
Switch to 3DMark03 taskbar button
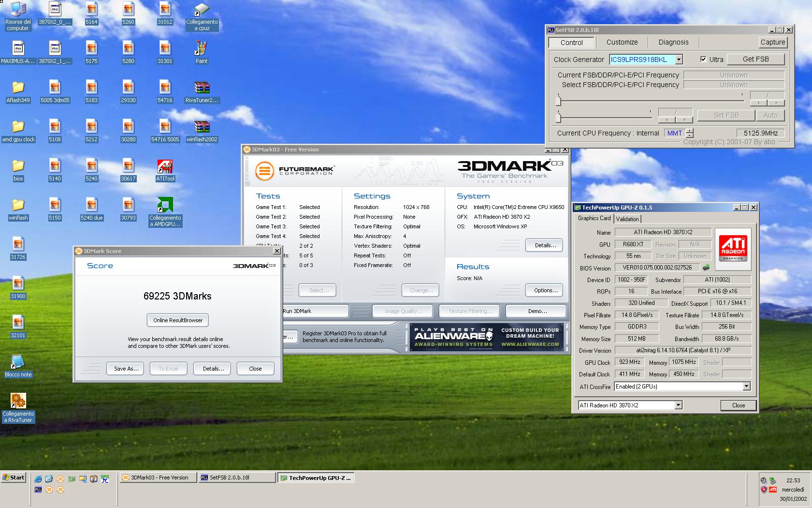[x=158, y=478]
